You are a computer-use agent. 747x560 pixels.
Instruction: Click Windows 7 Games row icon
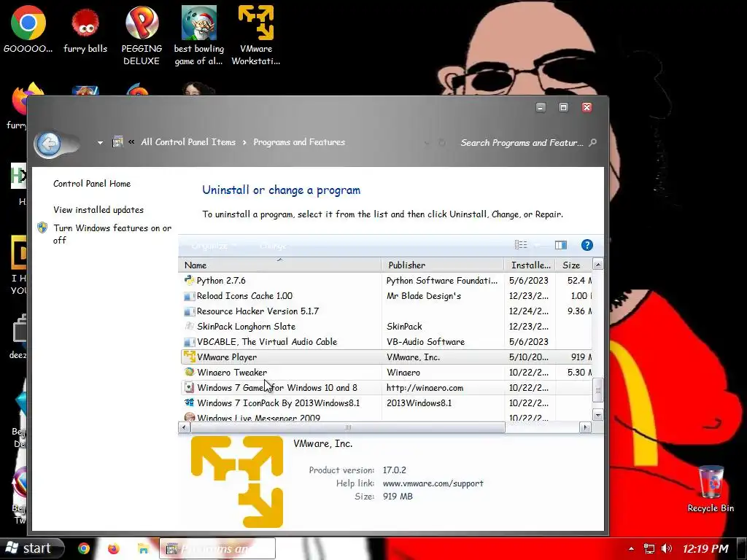(x=189, y=387)
